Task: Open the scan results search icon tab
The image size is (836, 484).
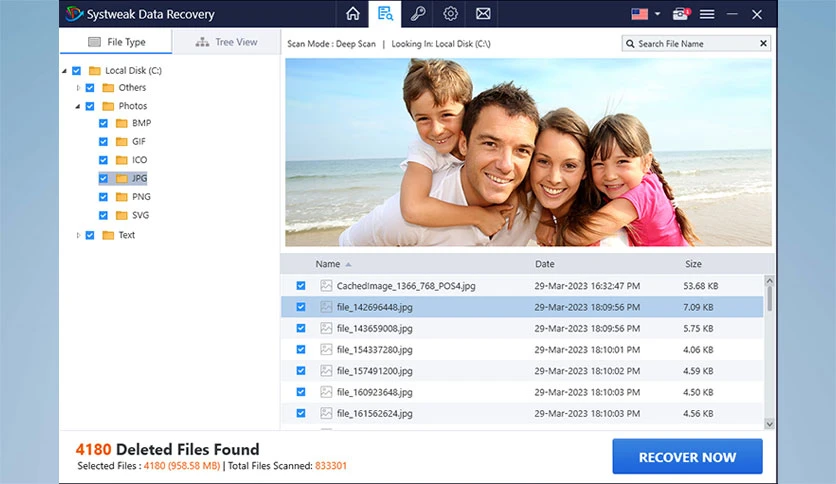Action: tap(385, 14)
